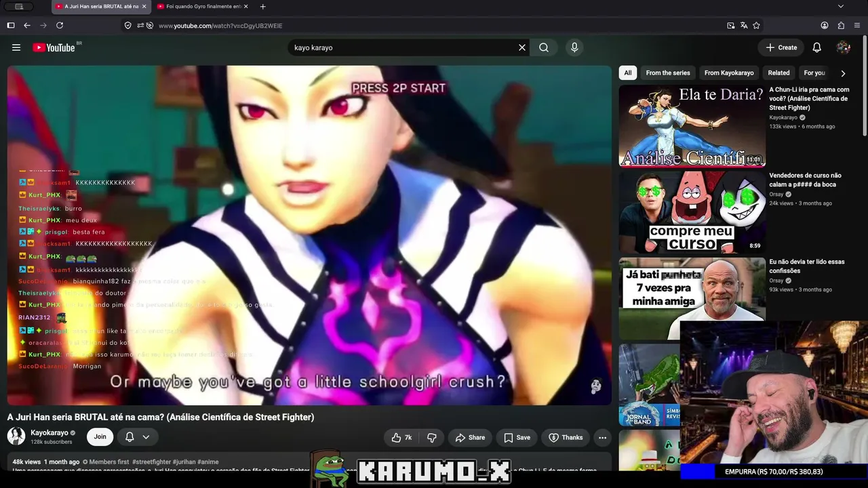The width and height of the screenshot is (868, 488).
Task: Click the browser address bar URL
Action: (x=220, y=26)
